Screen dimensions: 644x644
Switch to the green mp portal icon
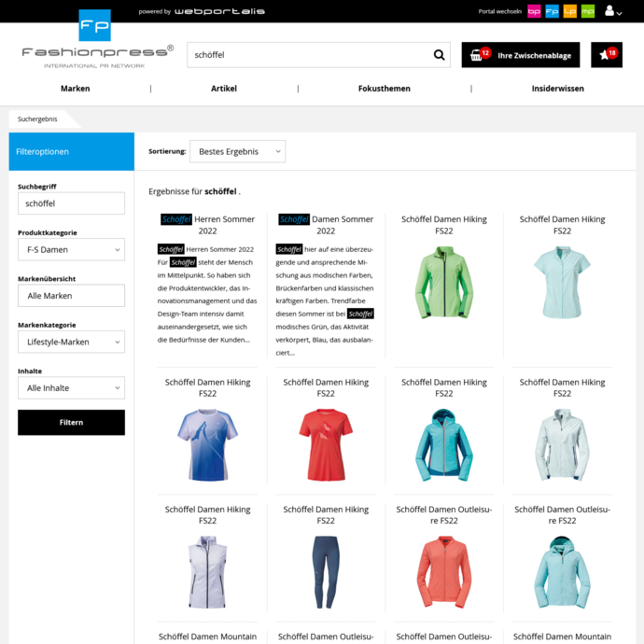click(x=588, y=11)
